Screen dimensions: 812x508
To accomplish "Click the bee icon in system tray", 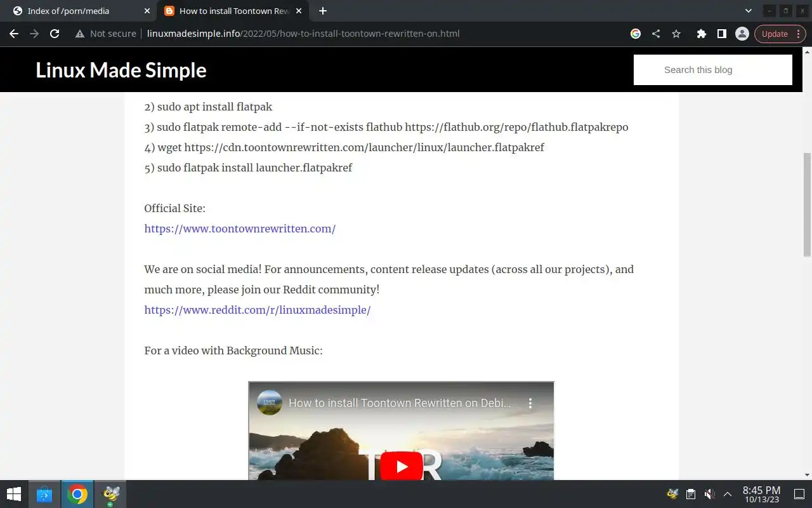I will click(x=672, y=494).
